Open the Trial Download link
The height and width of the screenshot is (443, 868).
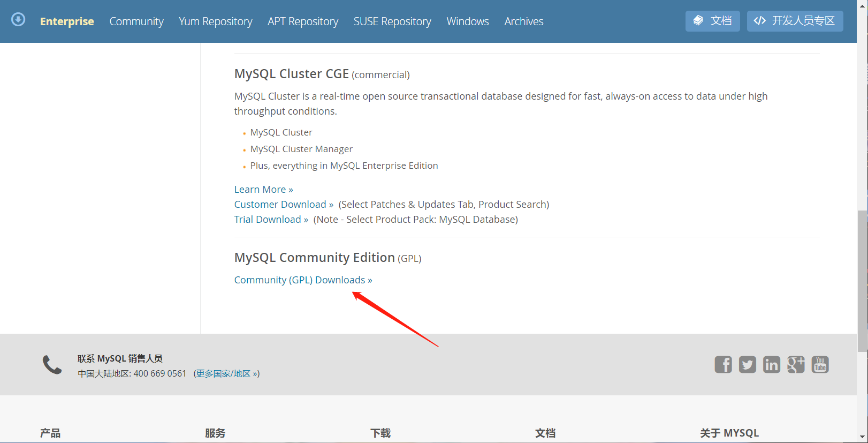pos(271,219)
